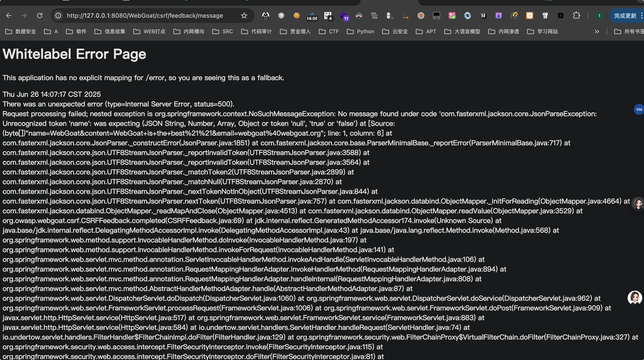Open the 数据安全 bookmark folder
Screen dimensions: 644x360
(20, 32)
